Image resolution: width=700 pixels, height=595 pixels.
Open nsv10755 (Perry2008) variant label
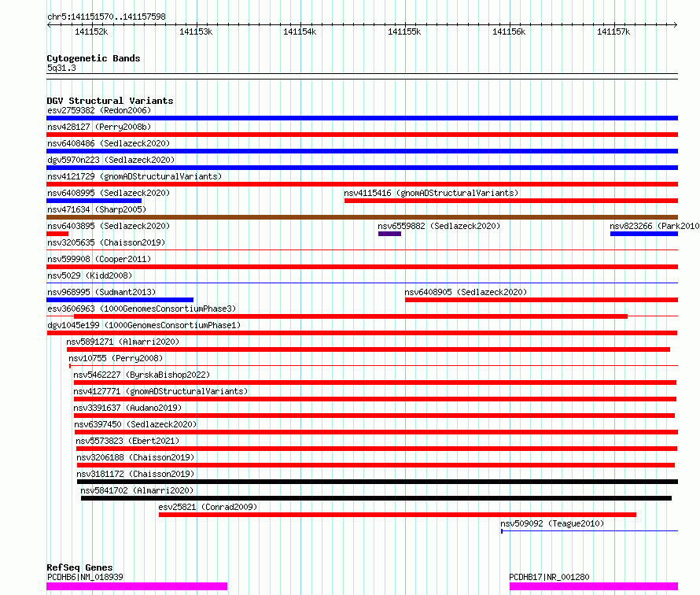[116, 358]
